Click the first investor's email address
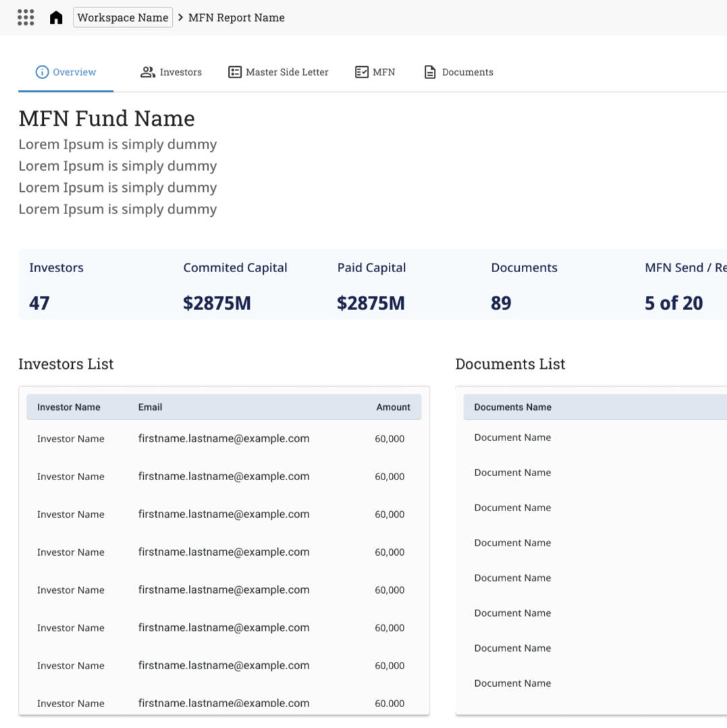Screen dimensions: 727x728 pos(223,439)
